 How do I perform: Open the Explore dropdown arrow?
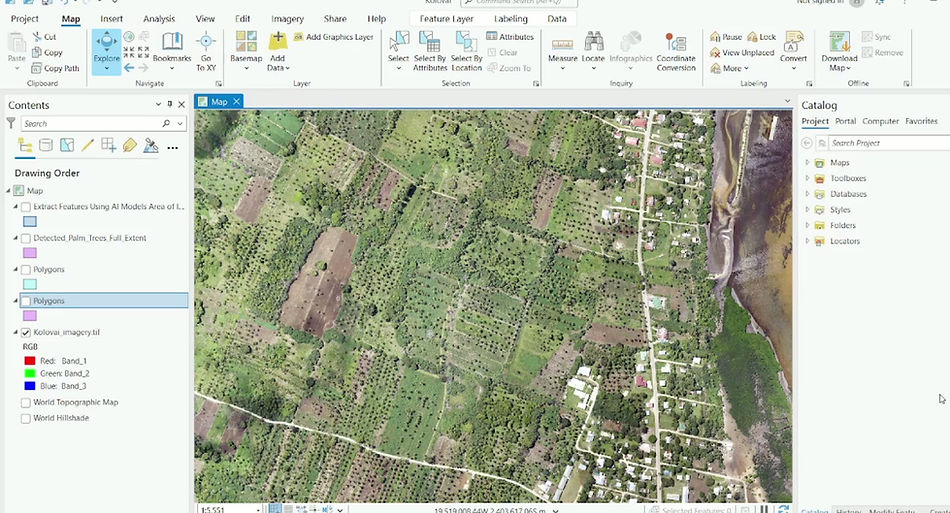107,68
